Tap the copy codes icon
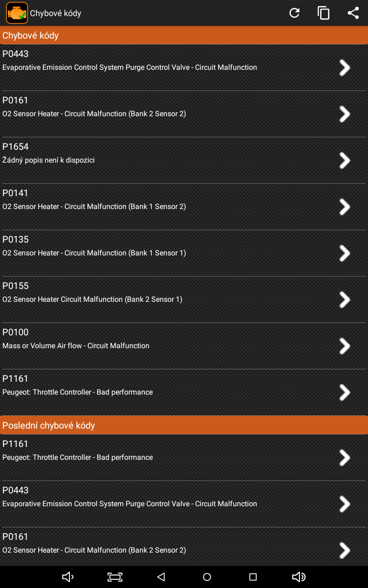This screenshot has height=588, width=368. click(x=324, y=13)
